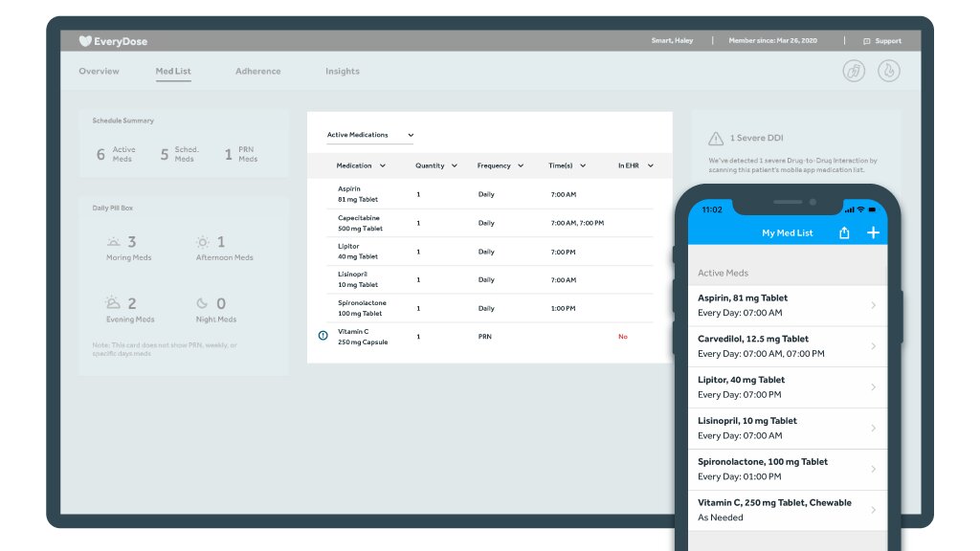This screenshot has width=980, height=551.
Task: Select Aspirin 81 mg Tablet table row
Action: [490, 194]
